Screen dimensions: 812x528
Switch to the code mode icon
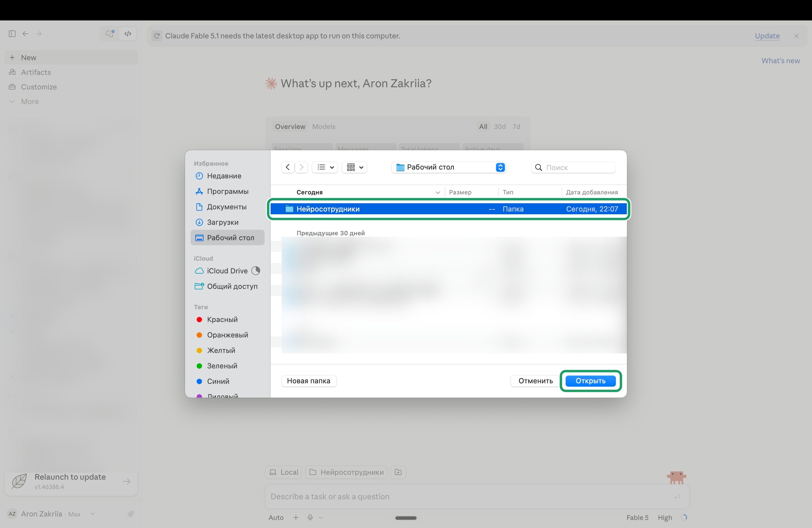point(128,33)
